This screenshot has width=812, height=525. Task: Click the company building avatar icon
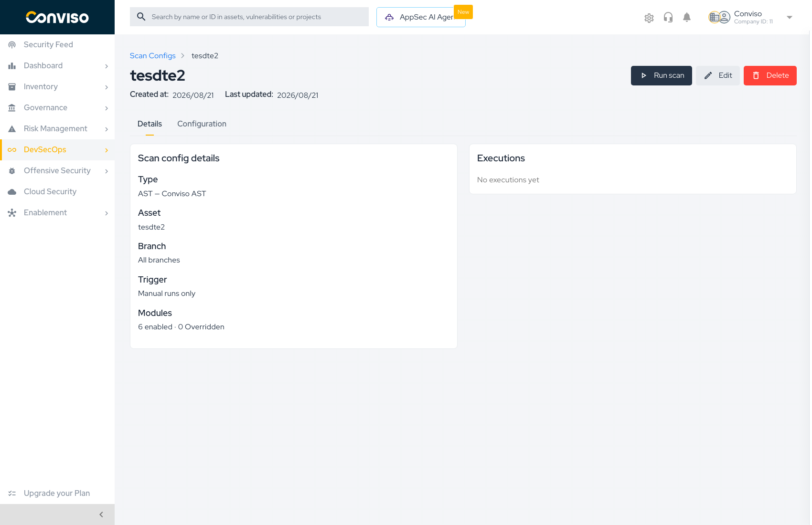pos(714,17)
